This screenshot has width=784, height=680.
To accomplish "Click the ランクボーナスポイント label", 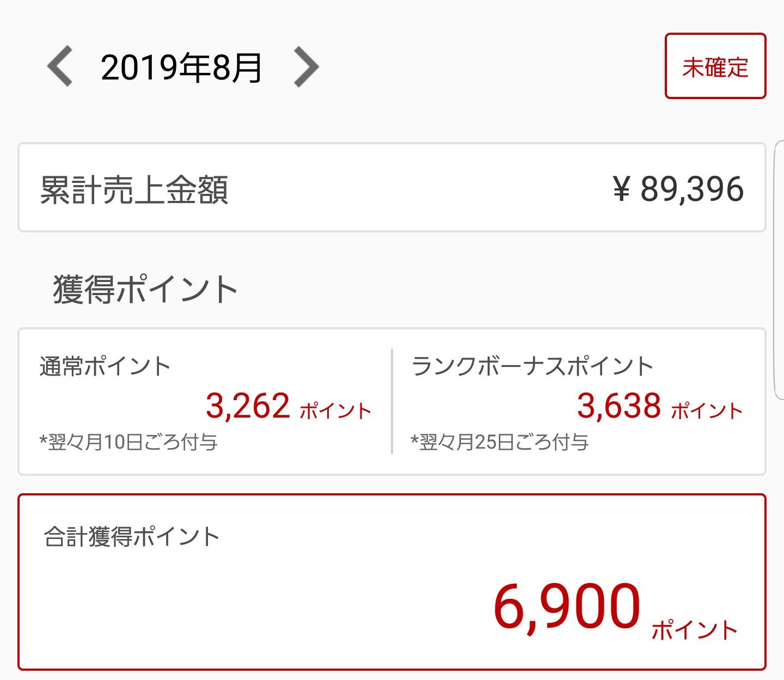I will coord(532,366).
